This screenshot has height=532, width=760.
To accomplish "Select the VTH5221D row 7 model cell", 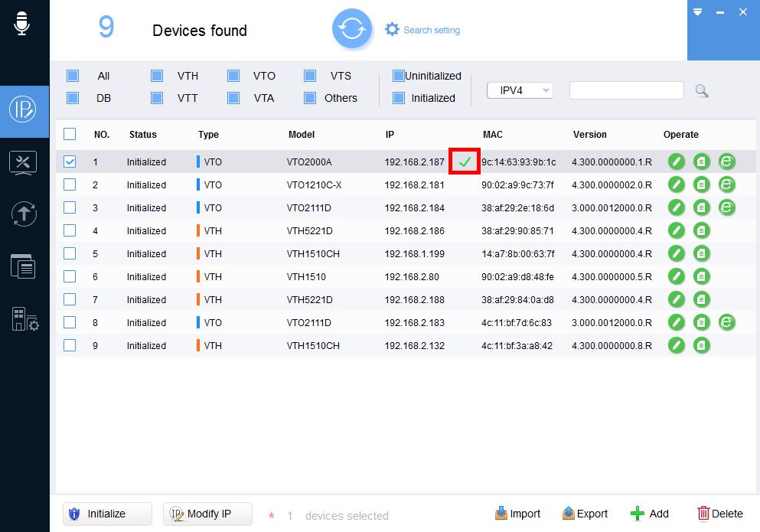I will tap(310, 300).
